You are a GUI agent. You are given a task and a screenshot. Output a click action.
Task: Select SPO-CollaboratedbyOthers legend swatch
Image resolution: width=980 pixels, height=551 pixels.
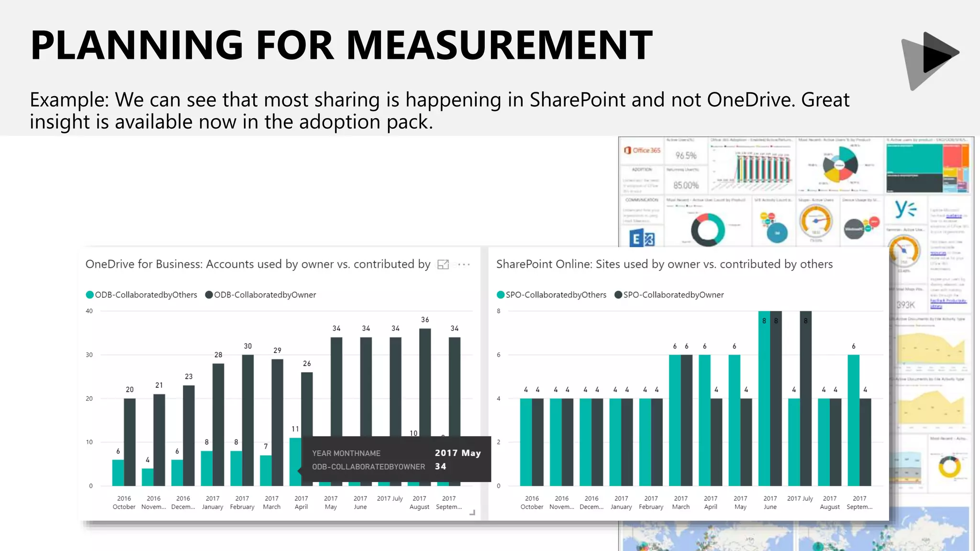click(x=501, y=295)
